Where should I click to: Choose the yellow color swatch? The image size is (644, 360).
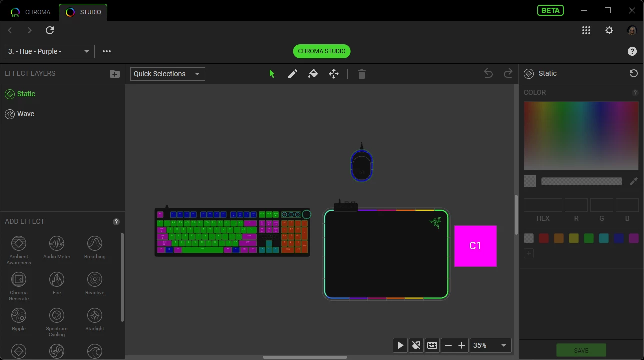coord(574,238)
